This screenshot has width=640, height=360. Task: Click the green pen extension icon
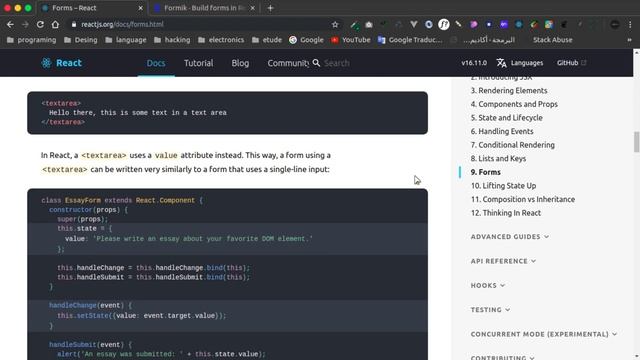[x=354, y=25]
